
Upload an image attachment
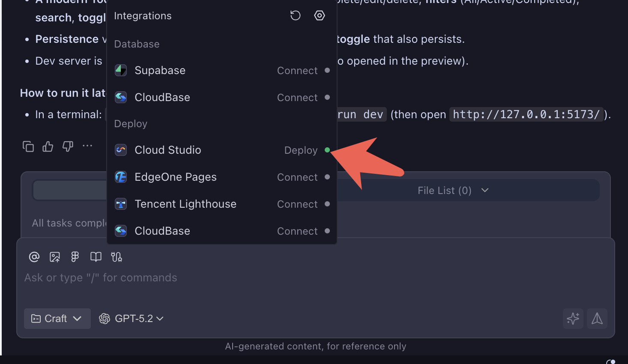coord(54,257)
